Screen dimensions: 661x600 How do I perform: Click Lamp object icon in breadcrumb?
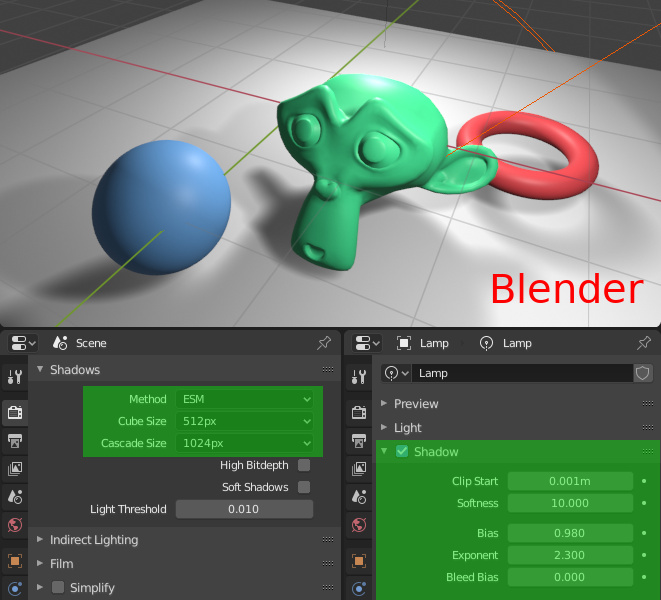pos(403,343)
